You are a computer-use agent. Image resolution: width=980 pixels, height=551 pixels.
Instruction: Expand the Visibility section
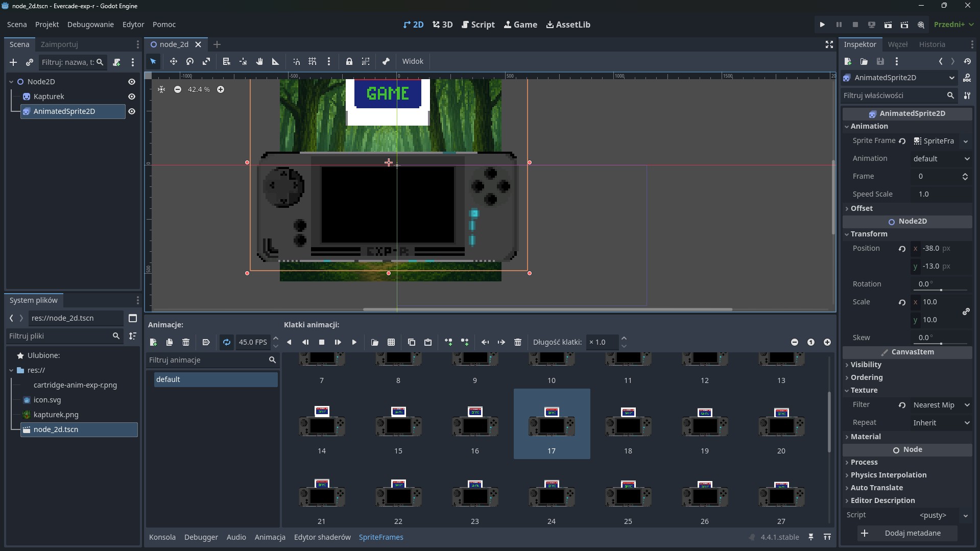866,365
